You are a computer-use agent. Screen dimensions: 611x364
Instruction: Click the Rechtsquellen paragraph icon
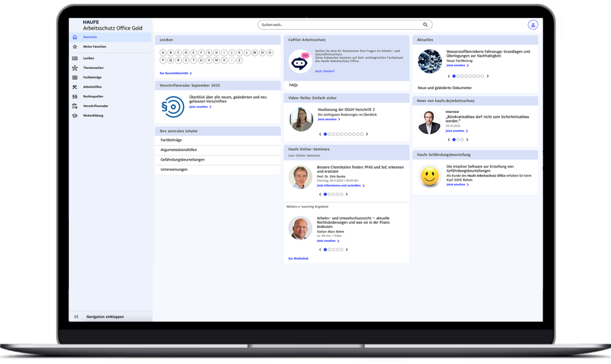[x=75, y=96]
